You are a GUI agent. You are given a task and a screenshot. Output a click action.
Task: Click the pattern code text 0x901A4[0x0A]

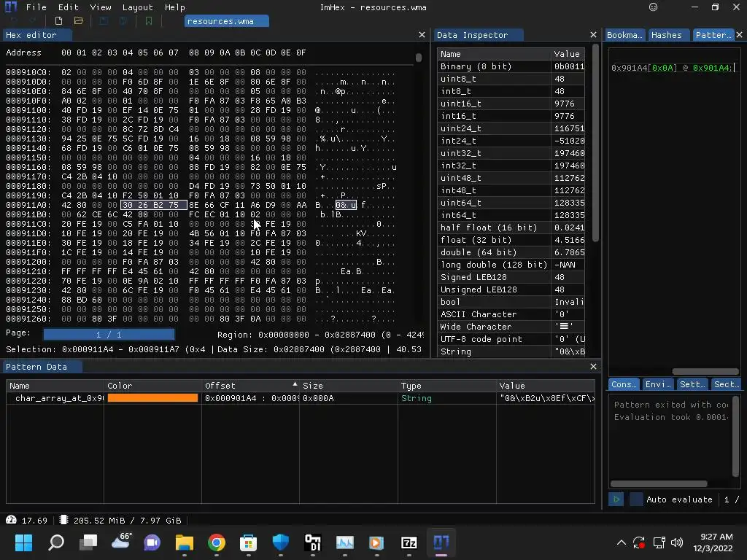[644, 68]
